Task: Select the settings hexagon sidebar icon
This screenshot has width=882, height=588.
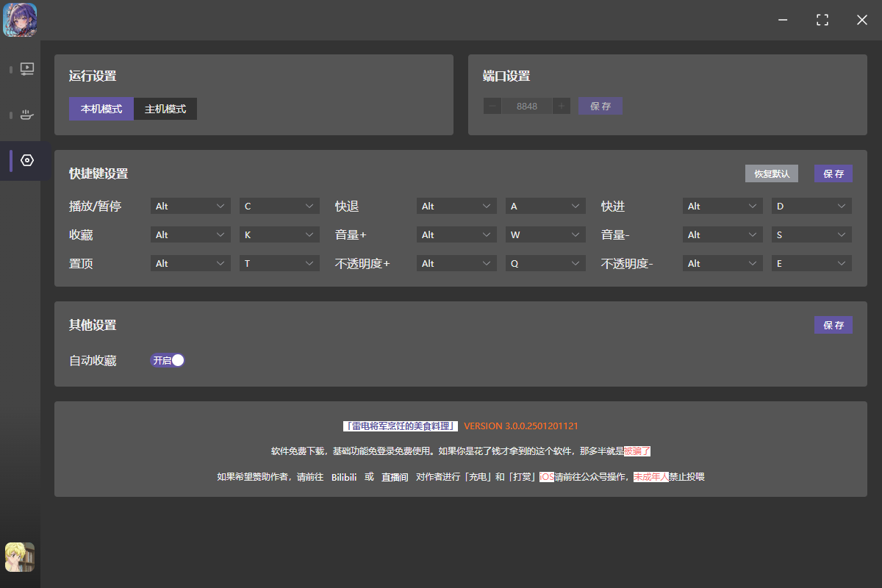Action: (x=27, y=160)
